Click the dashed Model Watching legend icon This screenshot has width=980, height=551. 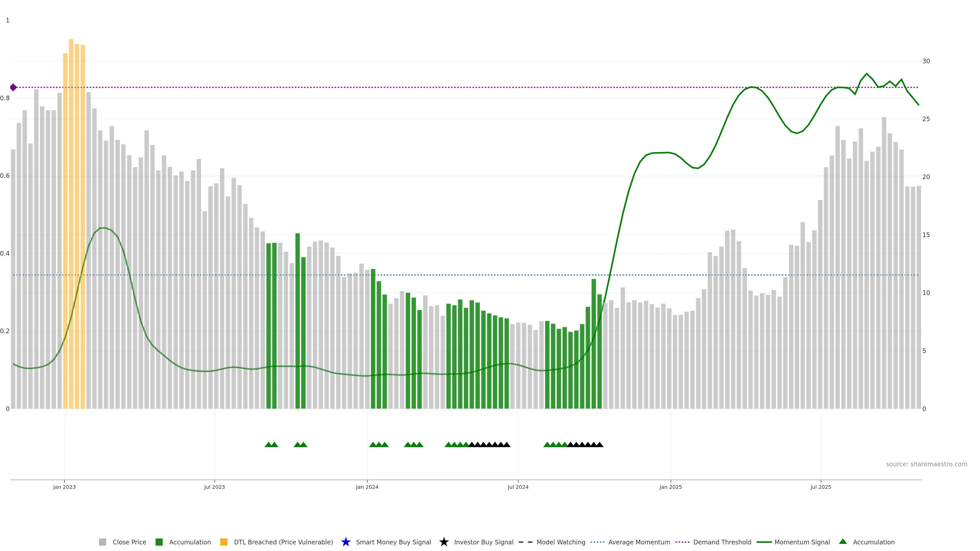[x=525, y=542]
